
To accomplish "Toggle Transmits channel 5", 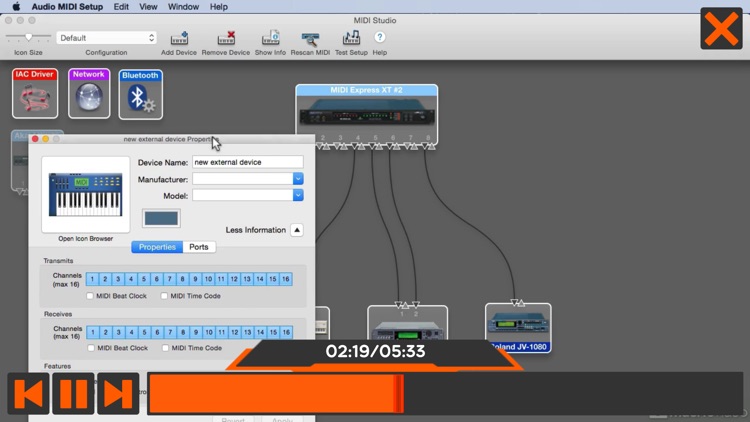I will pos(143,279).
